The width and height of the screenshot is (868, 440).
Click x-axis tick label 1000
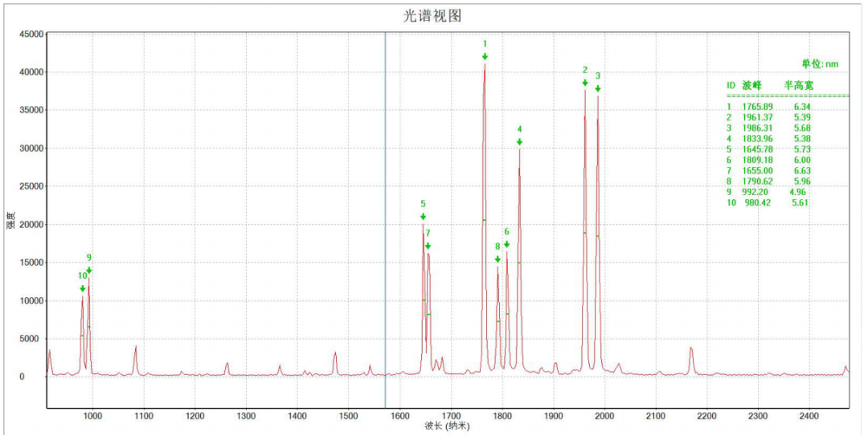[x=92, y=414]
